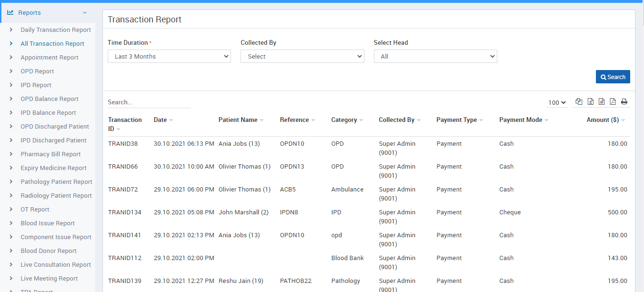Collapse the Reports sidebar section

pos(85,13)
